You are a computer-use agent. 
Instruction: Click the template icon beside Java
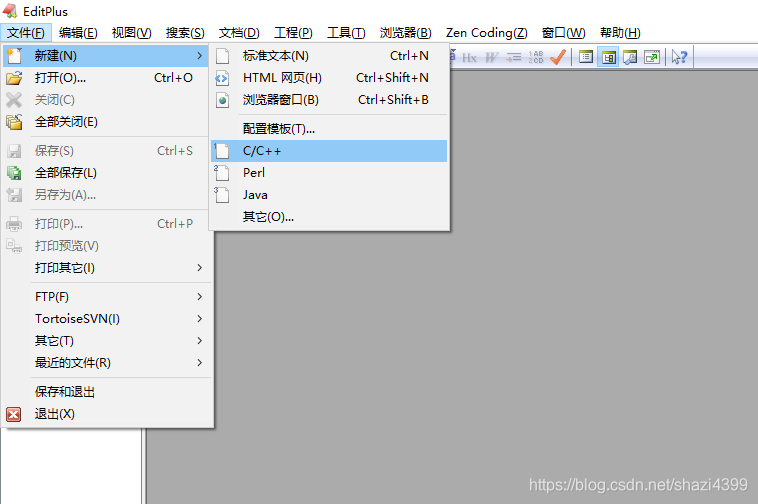coord(222,195)
